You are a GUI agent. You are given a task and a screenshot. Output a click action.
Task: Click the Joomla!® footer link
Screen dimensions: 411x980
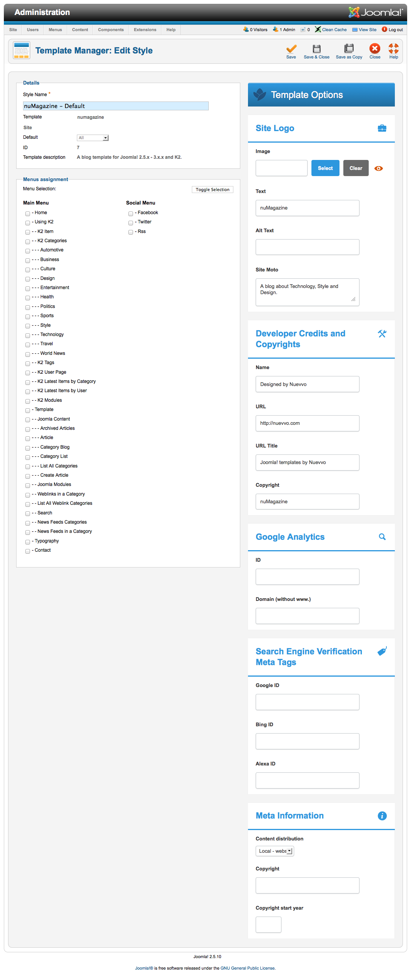[144, 968]
